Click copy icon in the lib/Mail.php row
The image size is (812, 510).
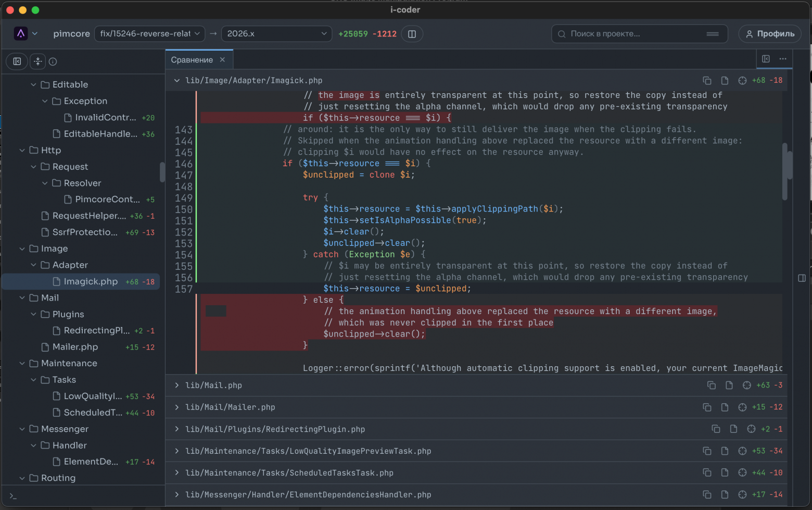click(x=712, y=385)
